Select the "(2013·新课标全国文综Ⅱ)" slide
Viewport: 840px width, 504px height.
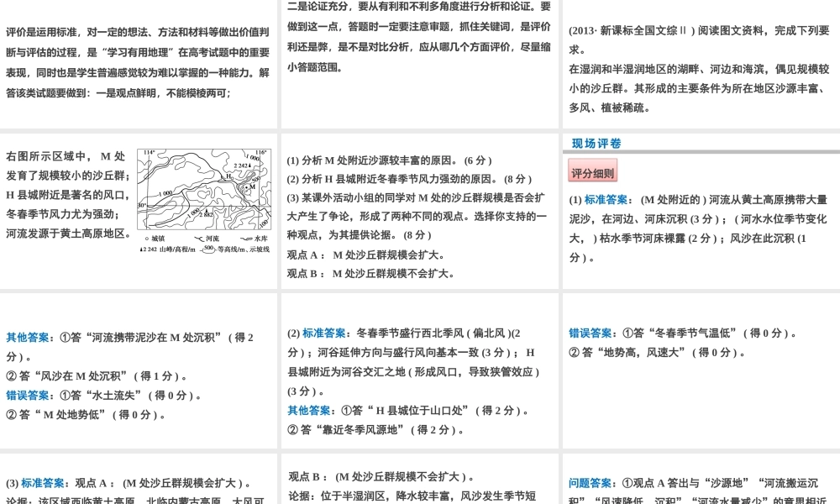tap(701, 63)
